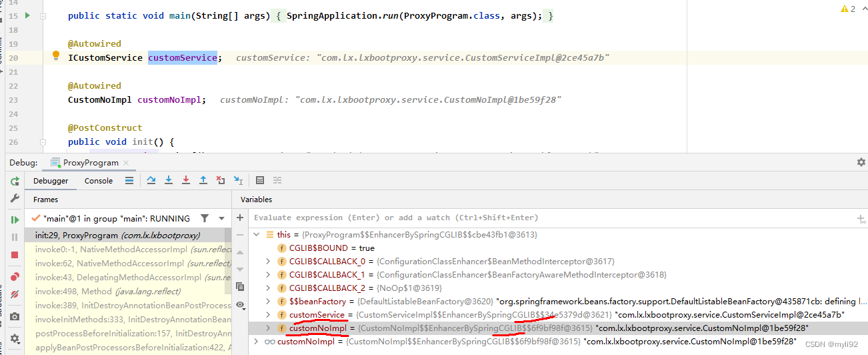The image size is (868, 355).
Task: Click highlighted customService in code editor
Action: pos(183,57)
